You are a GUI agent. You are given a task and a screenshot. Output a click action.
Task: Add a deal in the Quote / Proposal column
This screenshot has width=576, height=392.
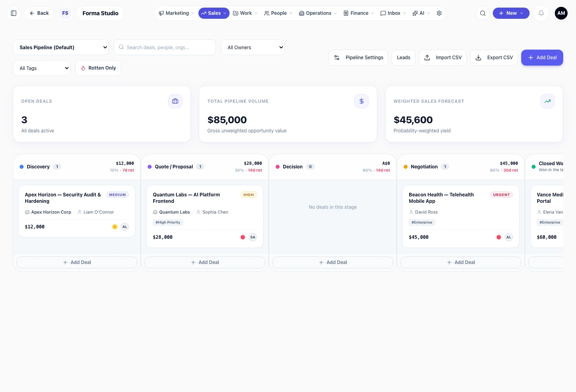(205, 262)
